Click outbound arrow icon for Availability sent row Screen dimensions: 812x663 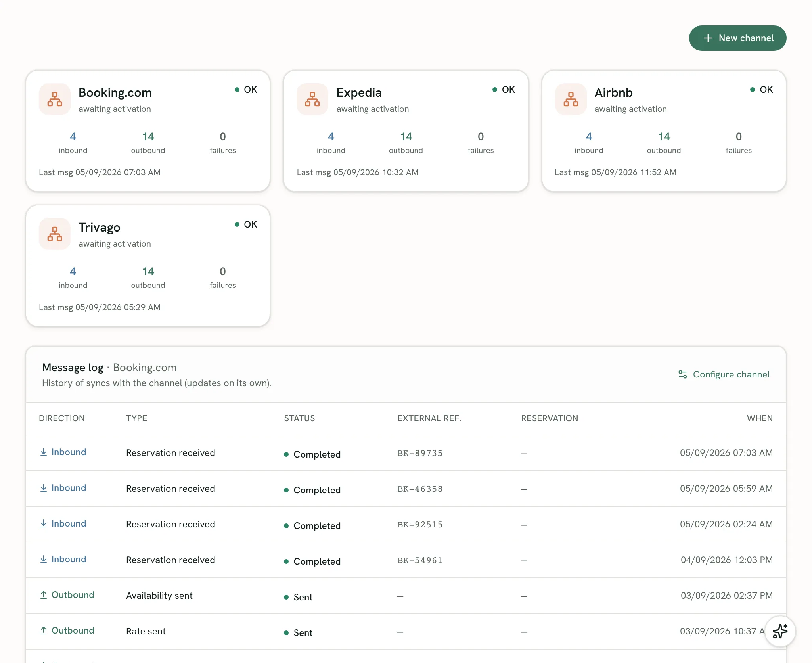click(x=44, y=595)
